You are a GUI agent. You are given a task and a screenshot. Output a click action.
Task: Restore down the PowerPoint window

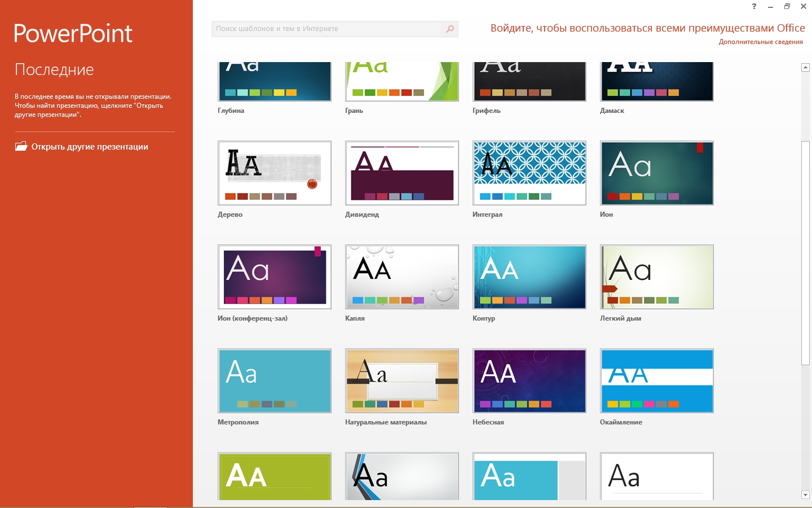(787, 6)
